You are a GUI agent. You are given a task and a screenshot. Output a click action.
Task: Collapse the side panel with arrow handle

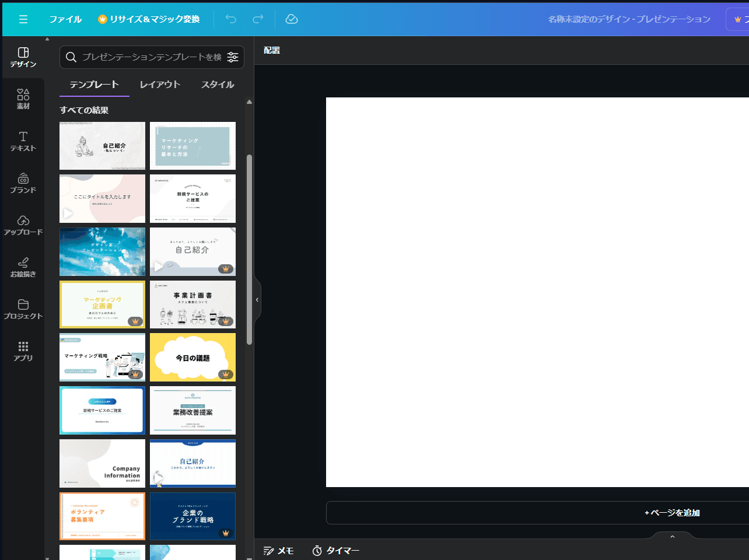257,300
